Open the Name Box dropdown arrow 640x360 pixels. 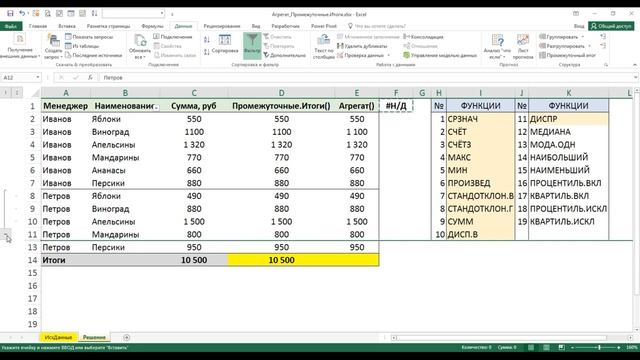pos(38,77)
